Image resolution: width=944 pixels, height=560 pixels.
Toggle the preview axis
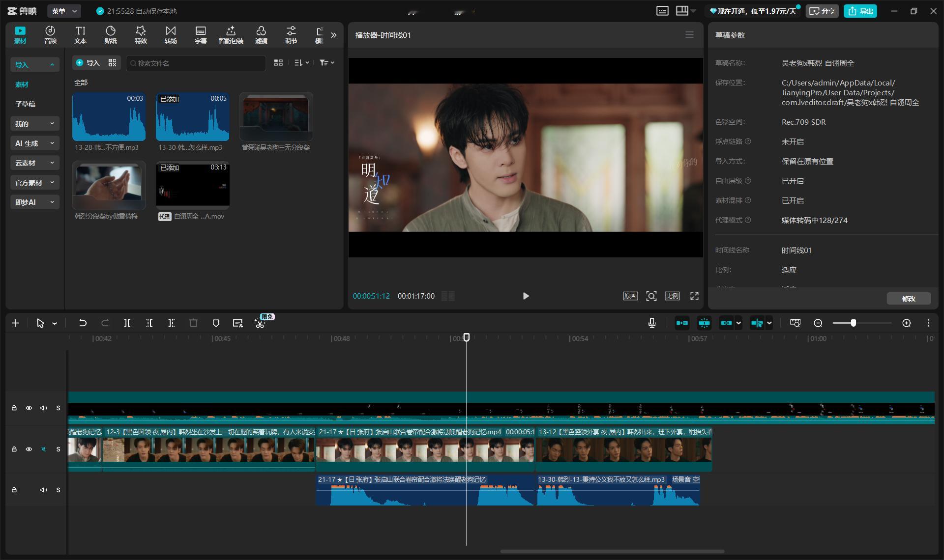pos(757,323)
